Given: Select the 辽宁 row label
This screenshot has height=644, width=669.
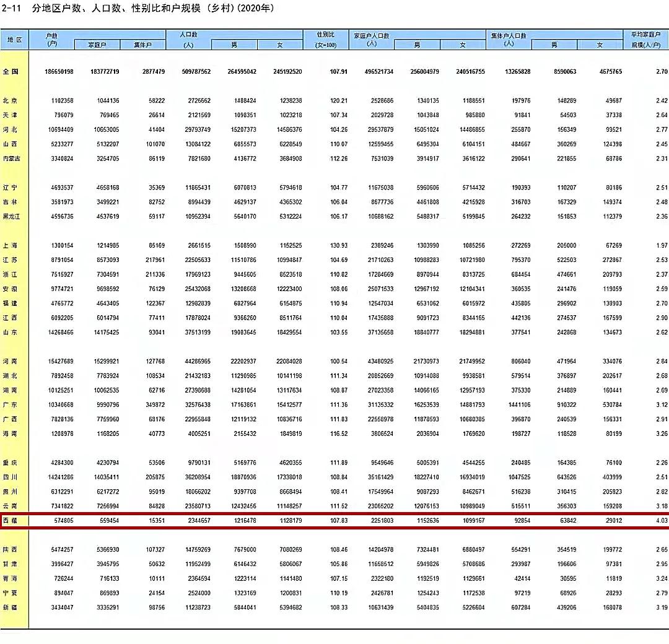Looking at the screenshot, I should [11, 188].
